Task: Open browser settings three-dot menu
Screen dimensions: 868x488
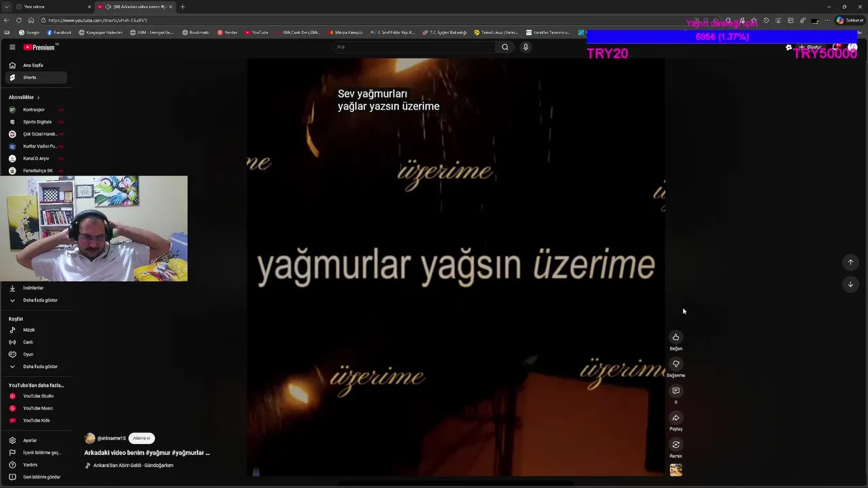Action: coord(827,20)
